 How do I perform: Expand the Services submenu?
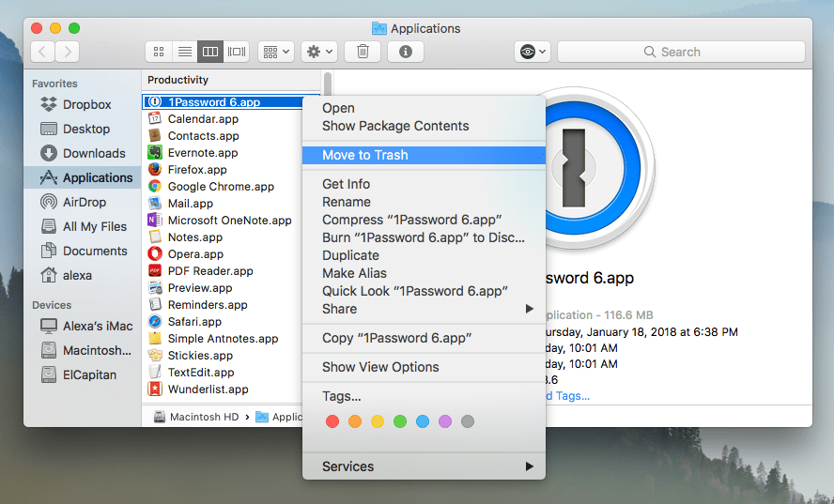424,466
